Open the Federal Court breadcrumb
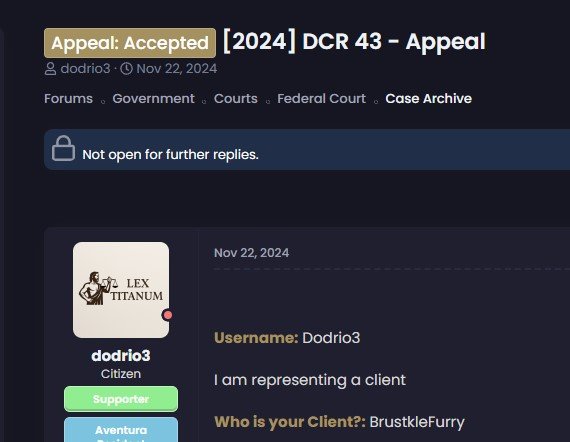This screenshot has width=570, height=442. (321, 99)
